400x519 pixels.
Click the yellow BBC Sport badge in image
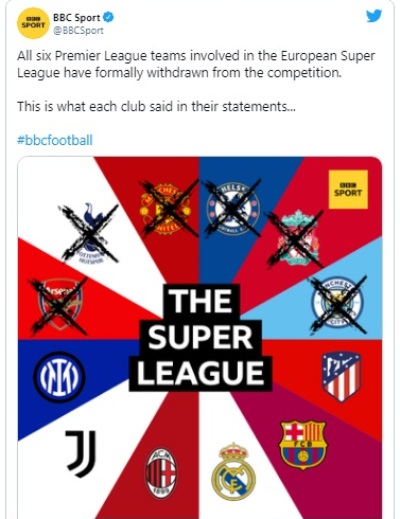348,189
